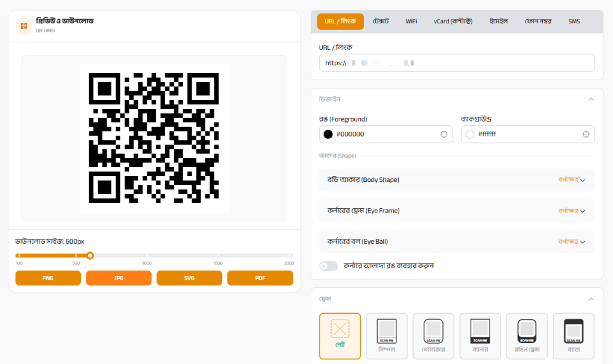Choose the 'ব্যাজ' badge frame style

tap(573, 336)
